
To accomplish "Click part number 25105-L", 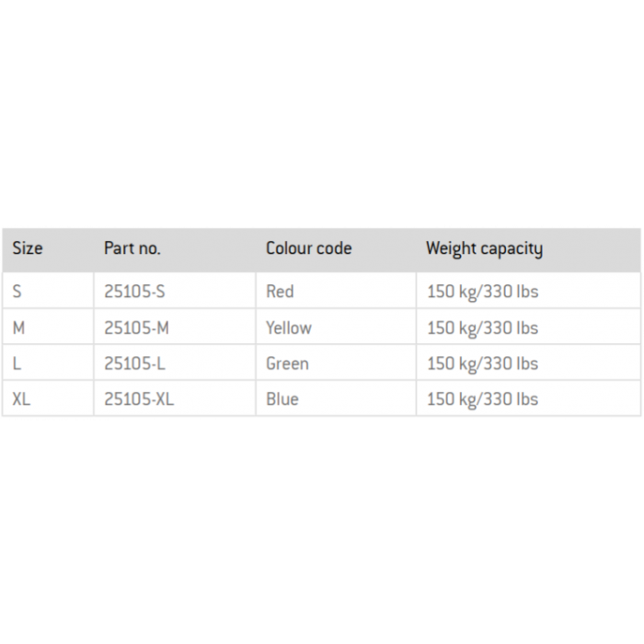I will click(134, 363).
